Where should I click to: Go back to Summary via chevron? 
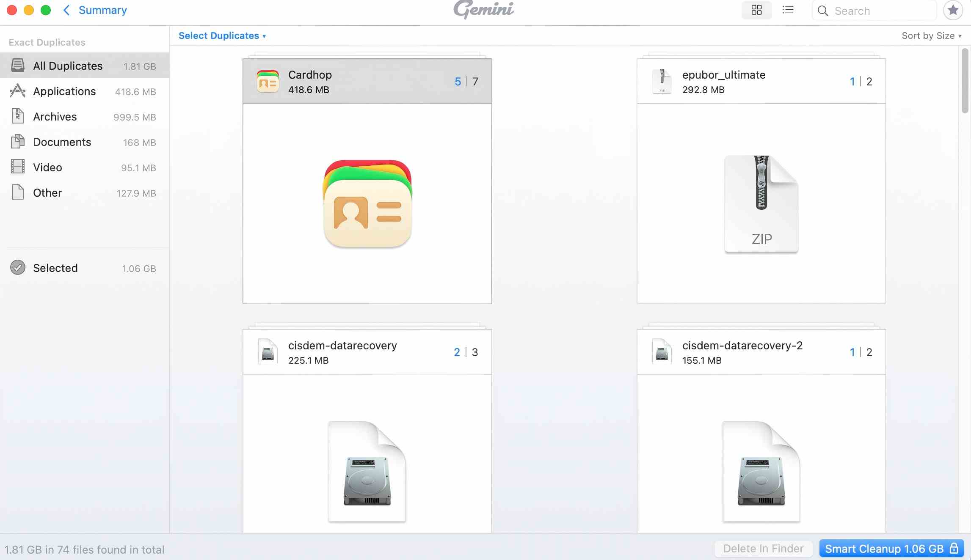pyautogui.click(x=66, y=10)
